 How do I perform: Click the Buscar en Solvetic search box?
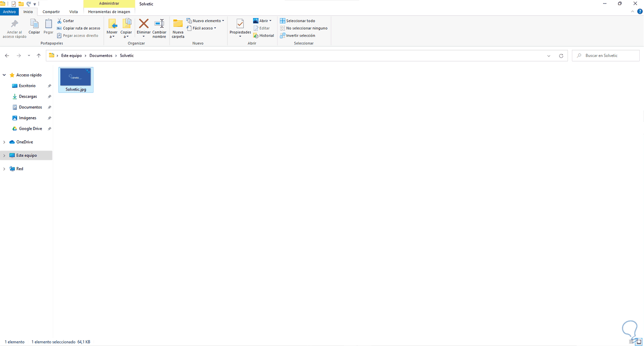(606, 56)
